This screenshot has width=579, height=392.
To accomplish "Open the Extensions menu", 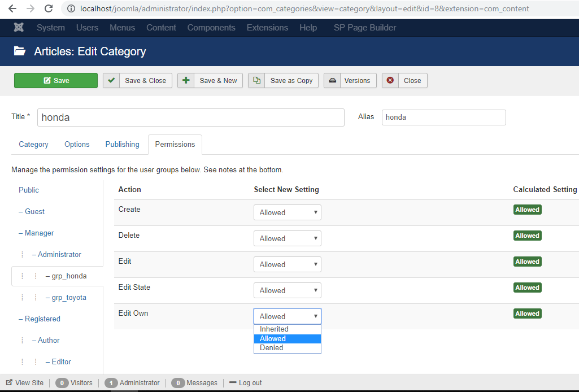I will tap(267, 28).
